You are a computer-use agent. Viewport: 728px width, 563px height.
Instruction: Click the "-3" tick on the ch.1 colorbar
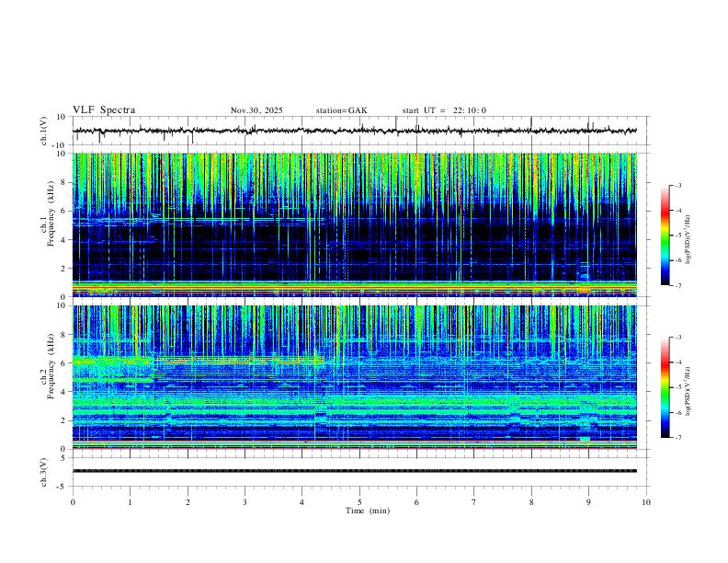[677, 185]
